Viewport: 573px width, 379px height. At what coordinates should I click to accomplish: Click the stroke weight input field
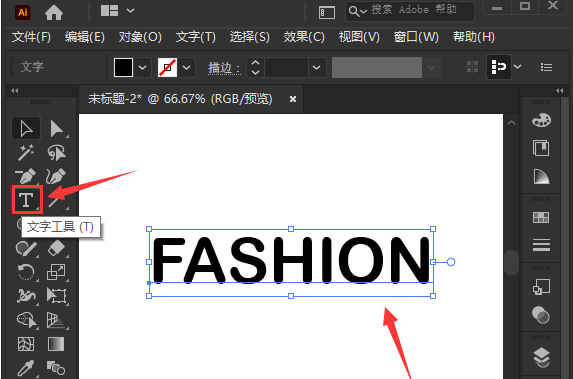(286, 68)
